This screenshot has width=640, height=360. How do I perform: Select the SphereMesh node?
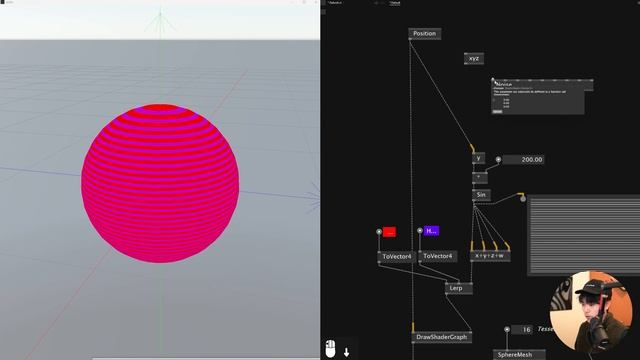(x=518, y=355)
